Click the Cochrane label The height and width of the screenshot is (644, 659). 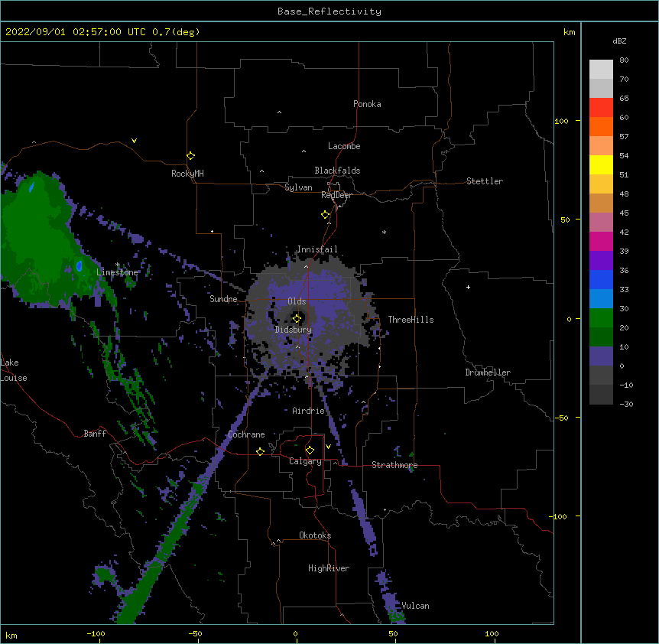click(246, 434)
